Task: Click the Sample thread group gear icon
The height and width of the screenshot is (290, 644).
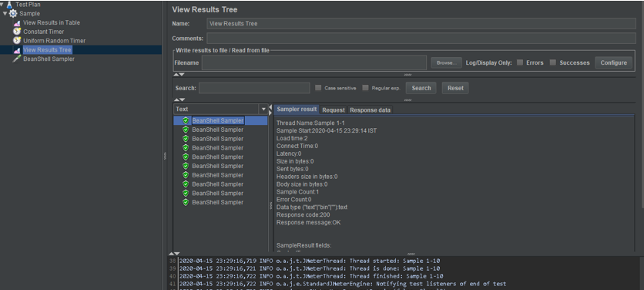Action: [13, 14]
